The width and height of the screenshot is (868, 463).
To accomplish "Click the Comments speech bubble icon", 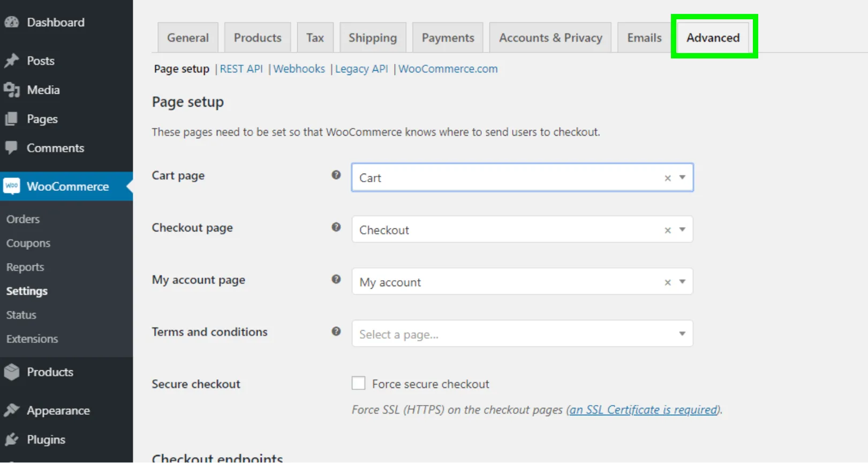I will pos(11,148).
